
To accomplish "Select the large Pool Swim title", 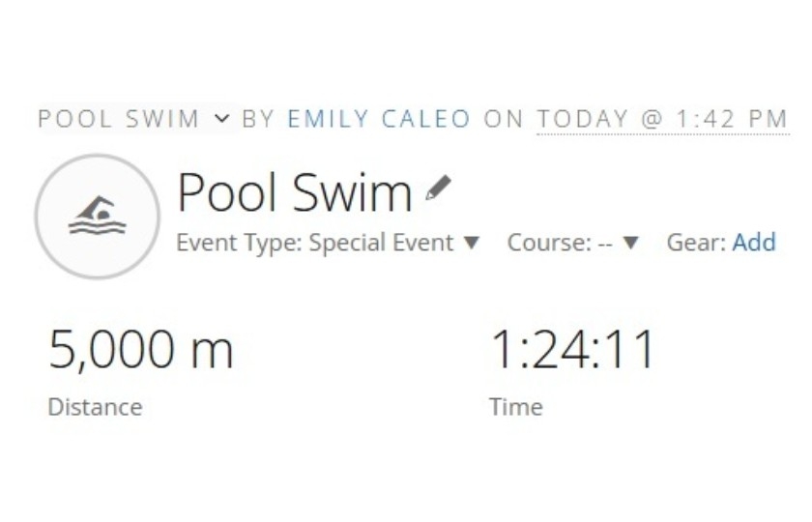I will (x=294, y=192).
